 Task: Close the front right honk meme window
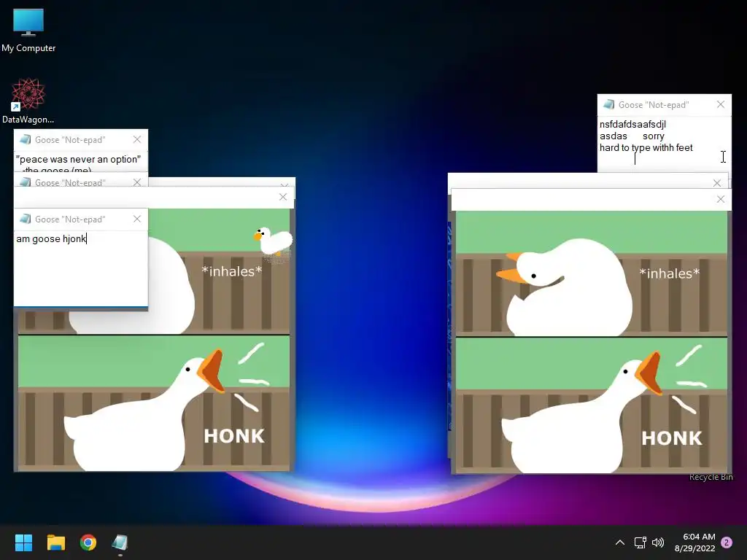click(x=721, y=199)
